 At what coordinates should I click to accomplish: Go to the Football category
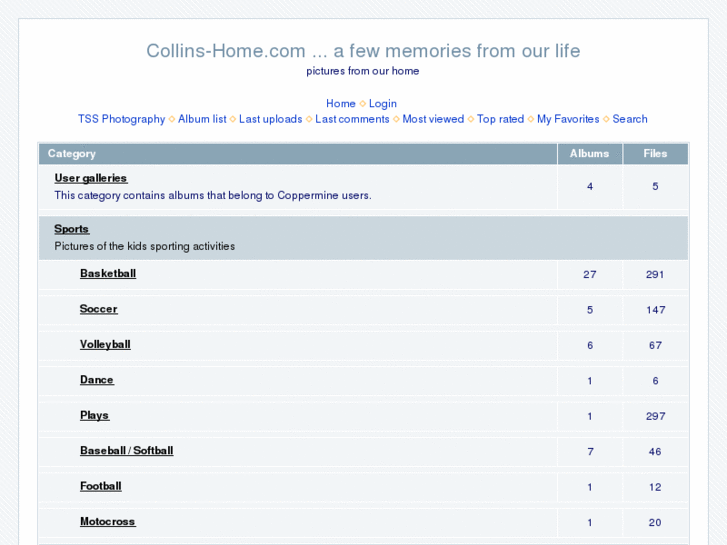click(101, 487)
